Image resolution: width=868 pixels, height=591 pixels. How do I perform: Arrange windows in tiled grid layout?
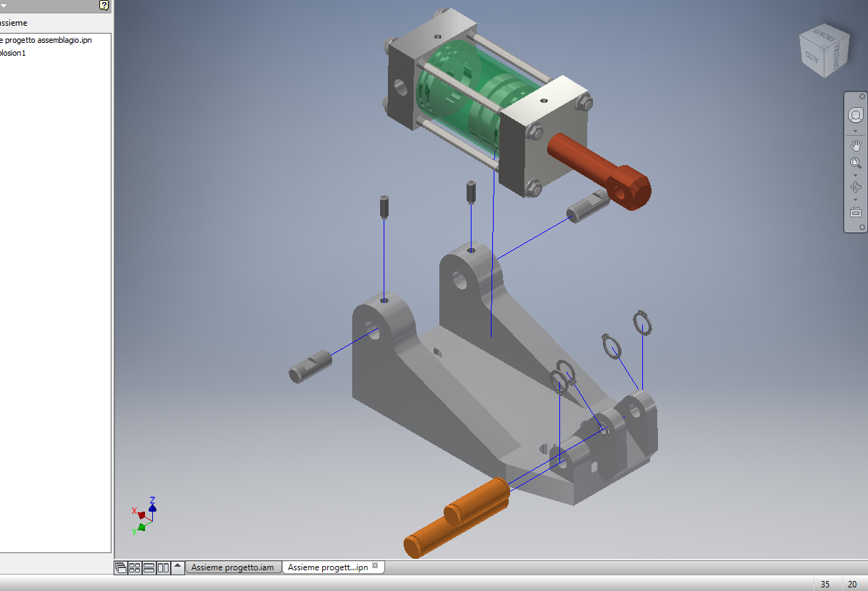tap(134, 568)
